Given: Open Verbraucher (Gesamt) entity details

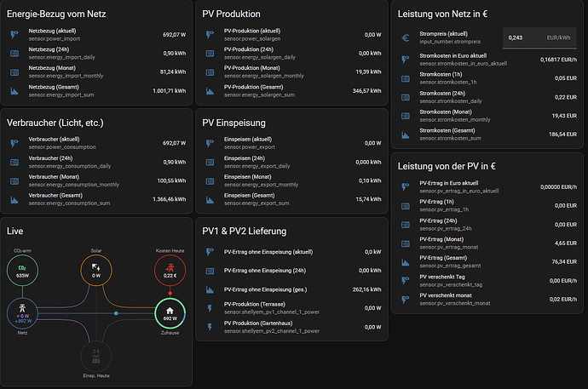Looking at the screenshot, I should click(97, 199).
